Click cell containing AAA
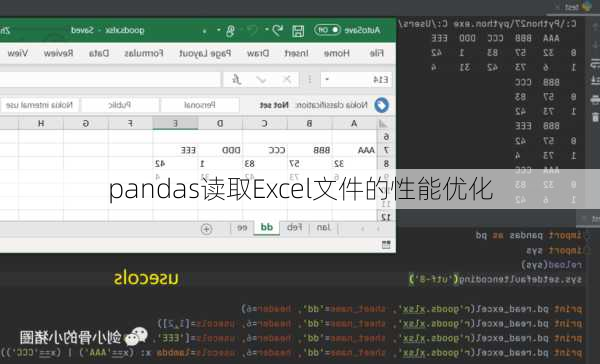 [x=354, y=150]
